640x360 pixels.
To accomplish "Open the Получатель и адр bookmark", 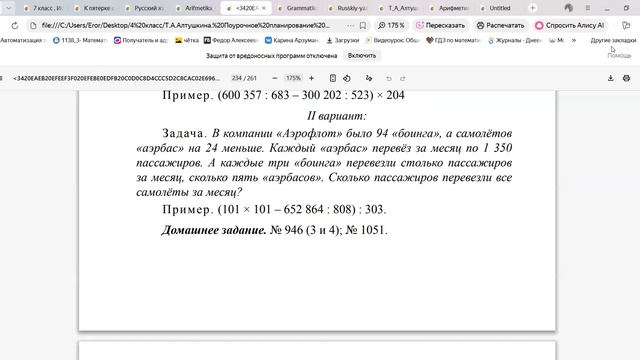I will tap(141, 40).
